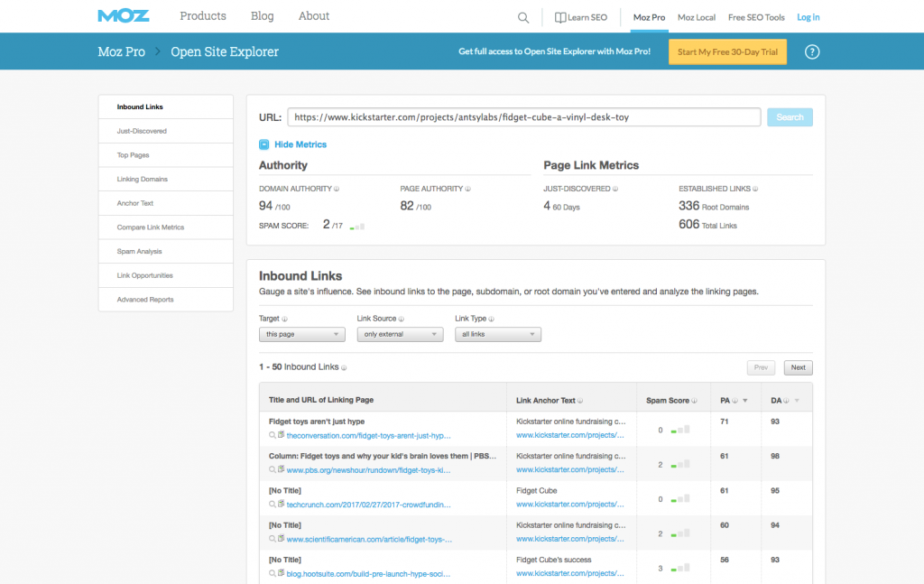
Task: Click spam score bar in theconversation.com row
Action: click(680, 431)
